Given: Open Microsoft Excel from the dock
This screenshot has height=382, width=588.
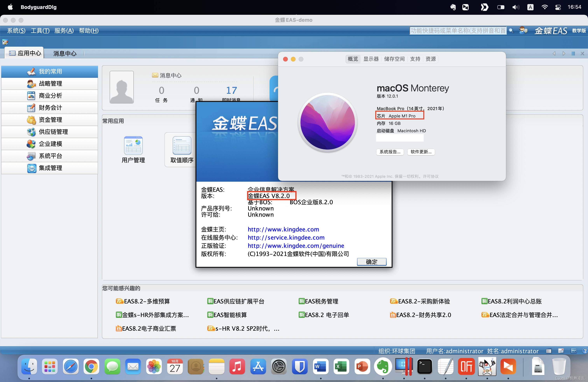Looking at the screenshot, I should pos(341,366).
